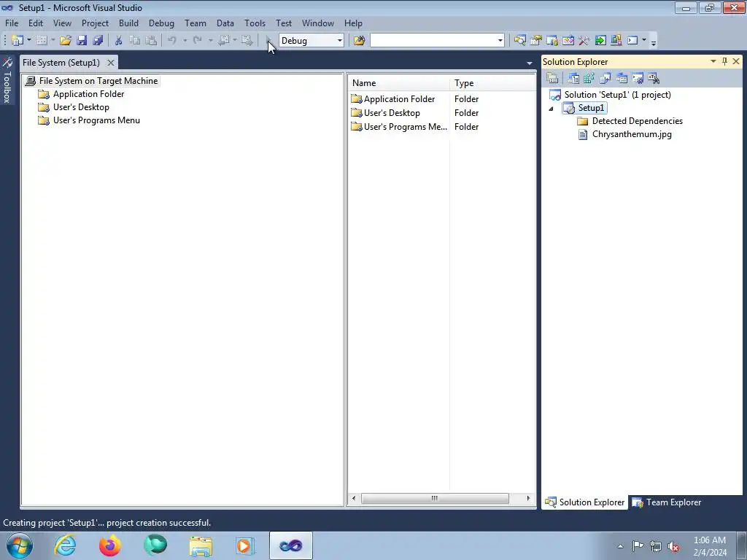Viewport: 747px width, 560px height.
Task: Open the Build menu
Action: [128, 23]
